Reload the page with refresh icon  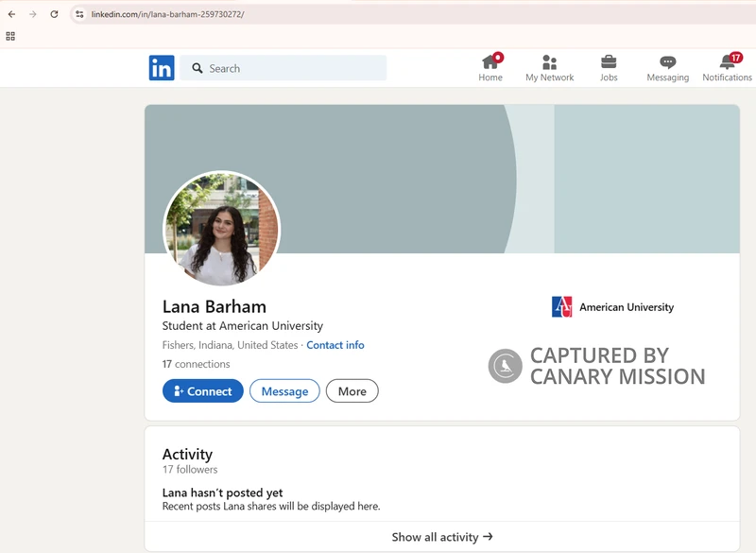coord(54,14)
